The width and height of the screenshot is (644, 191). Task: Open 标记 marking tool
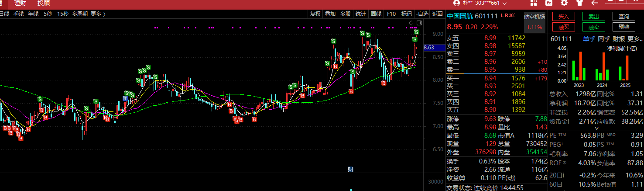406,14
